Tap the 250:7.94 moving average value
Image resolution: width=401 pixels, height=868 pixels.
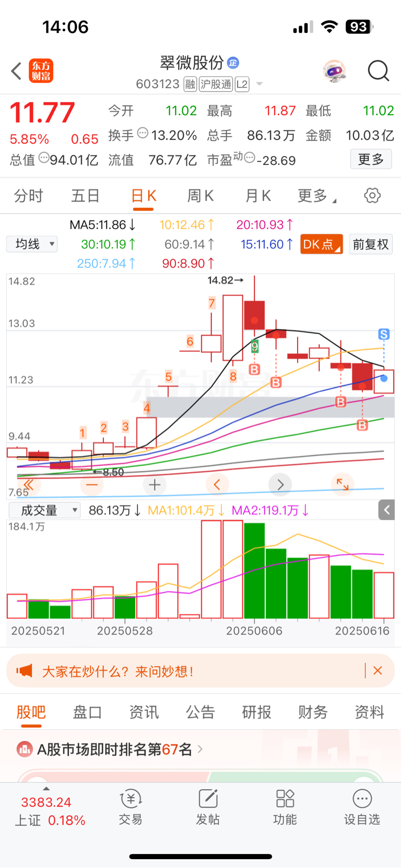click(106, 264)
